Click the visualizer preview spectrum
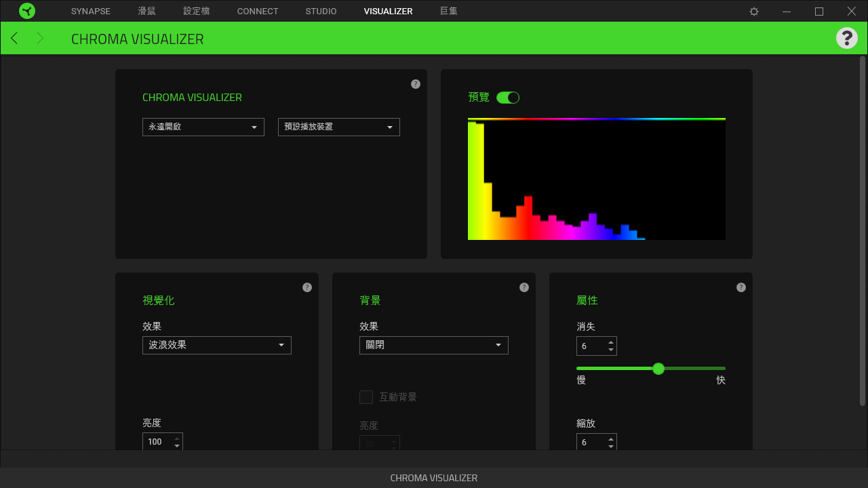This screenshot has height=488, width=868. click(597, 179)
